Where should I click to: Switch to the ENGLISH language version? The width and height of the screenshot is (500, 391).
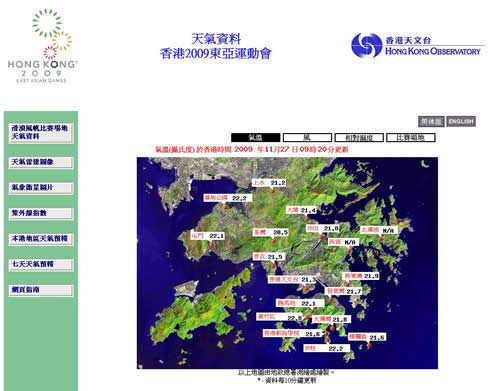pos(461,122)
